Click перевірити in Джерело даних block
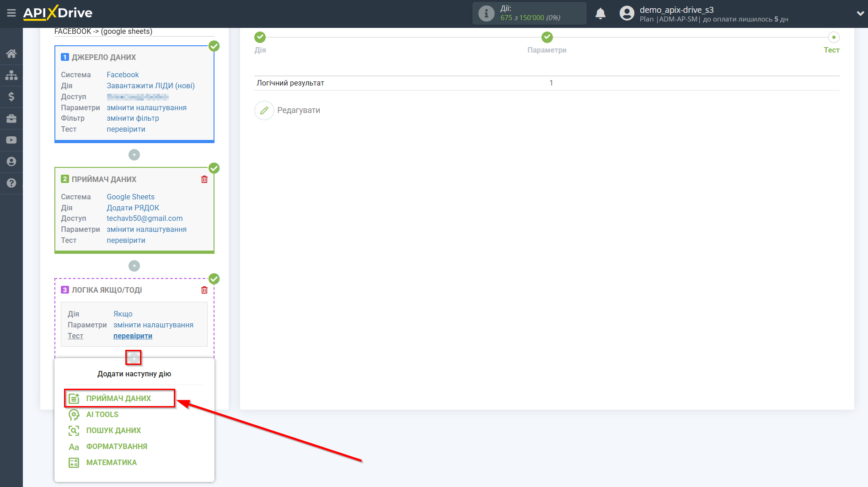 tap(126, 129)
